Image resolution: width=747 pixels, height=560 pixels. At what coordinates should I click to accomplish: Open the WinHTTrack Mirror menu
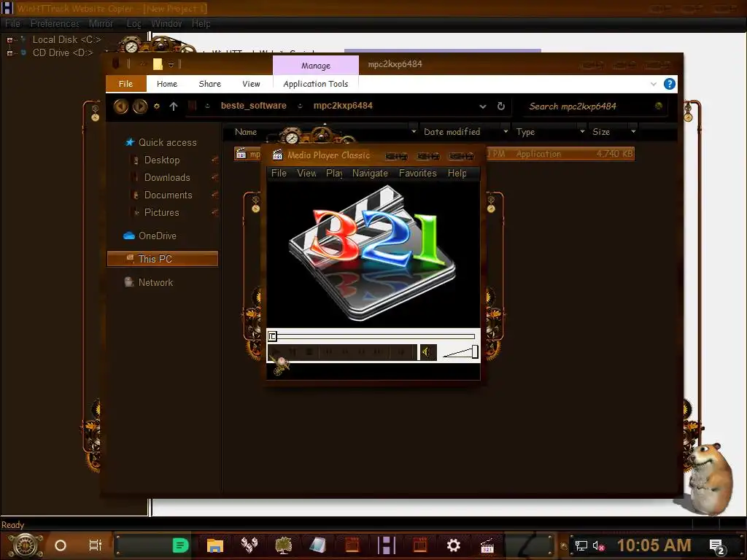(x=101, y=23)
